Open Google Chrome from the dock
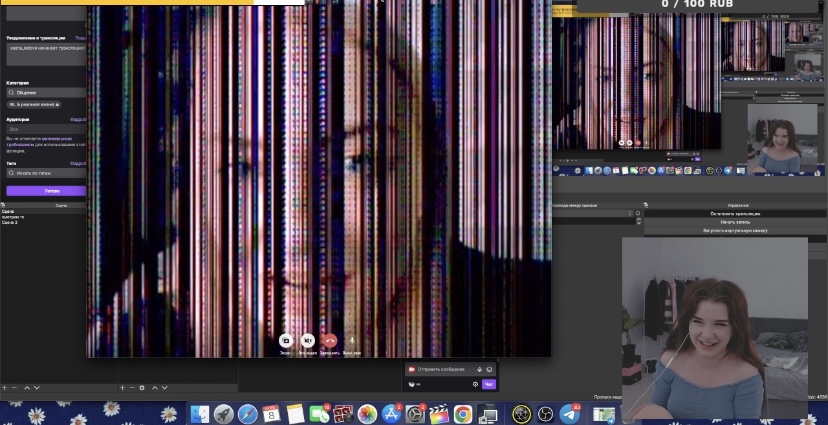The image size is (828, 425). click(463, 414)
